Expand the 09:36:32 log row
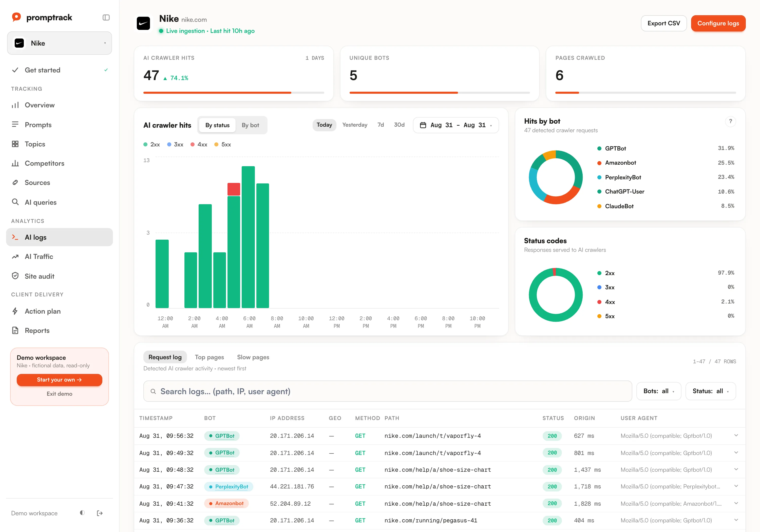Viewport: 760px width, 532px height. click(x=736, y=520)
